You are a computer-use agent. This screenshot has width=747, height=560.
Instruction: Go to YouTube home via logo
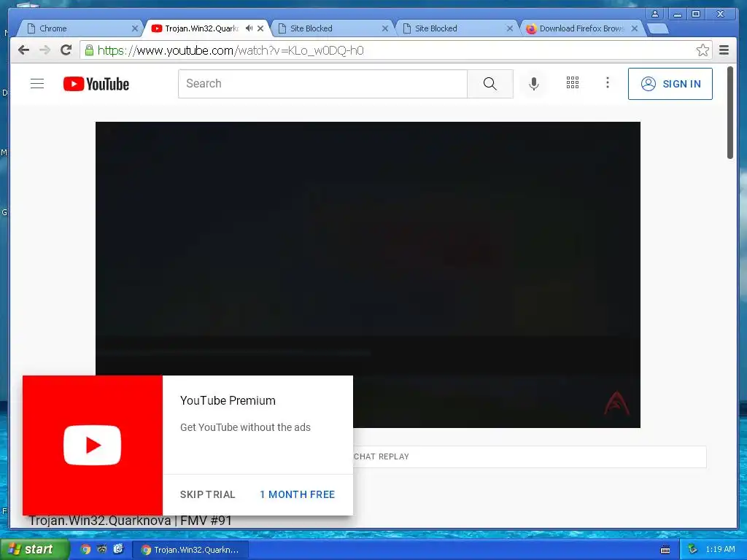(96, 84)
